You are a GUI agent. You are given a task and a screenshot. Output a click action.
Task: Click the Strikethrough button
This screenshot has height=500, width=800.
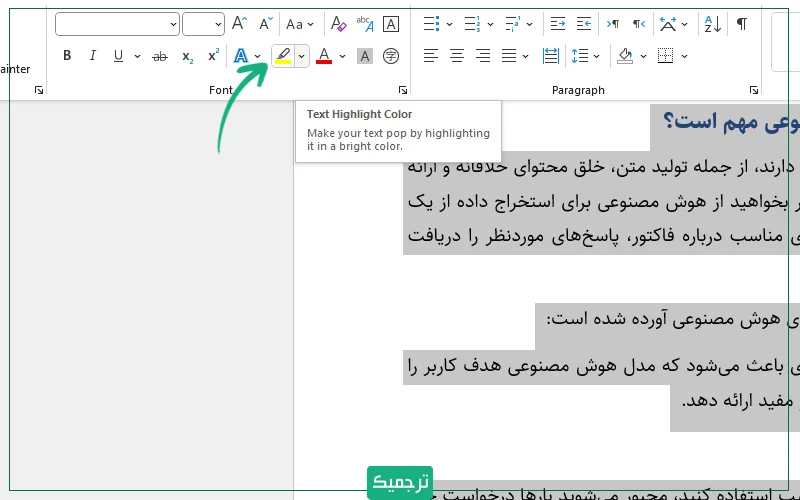(x=159, y=56)
